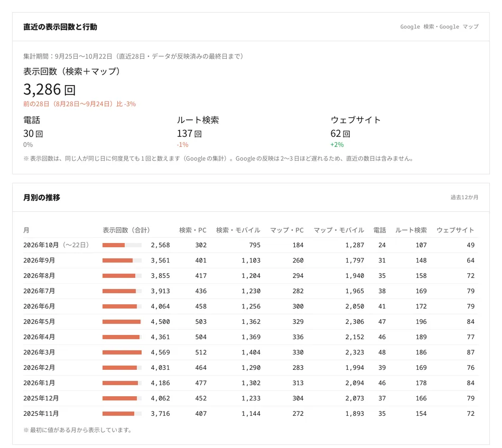Click the map-mobile value 1,287

click(355, 245)
